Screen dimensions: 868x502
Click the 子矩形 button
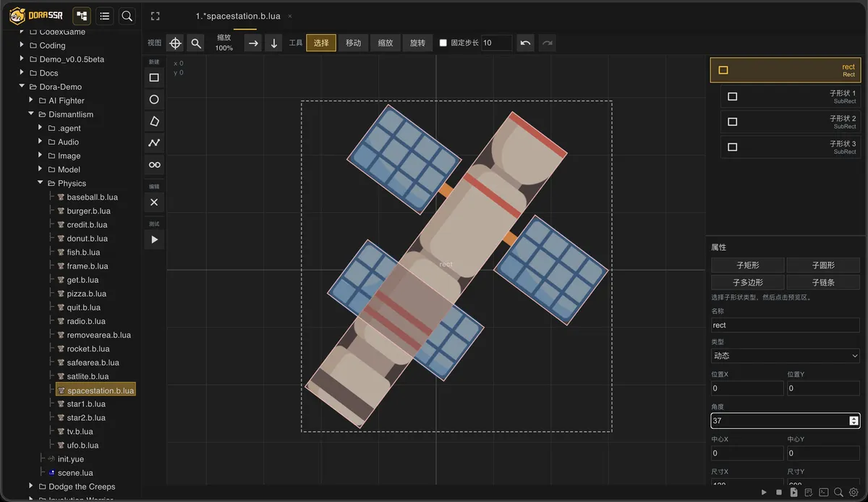tap(748, 265)
